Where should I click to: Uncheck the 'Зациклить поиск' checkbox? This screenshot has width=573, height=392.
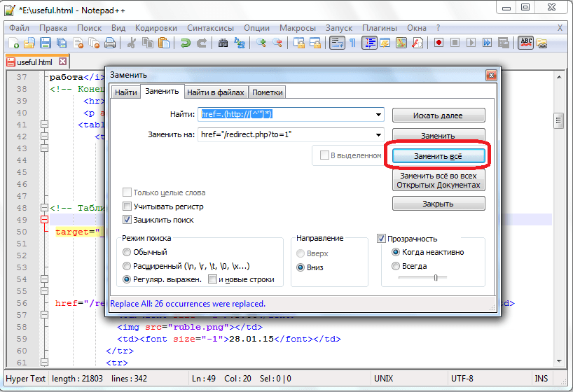[x=127, y=220]
